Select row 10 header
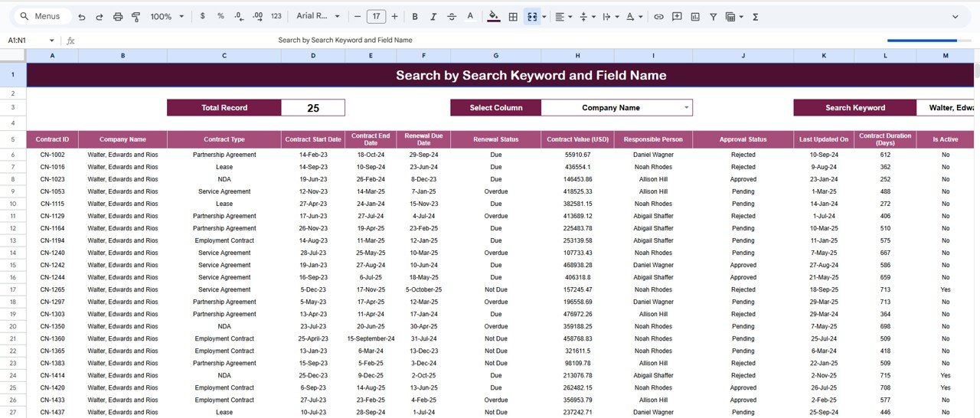 pyautogui.click(x=13, y=204)
